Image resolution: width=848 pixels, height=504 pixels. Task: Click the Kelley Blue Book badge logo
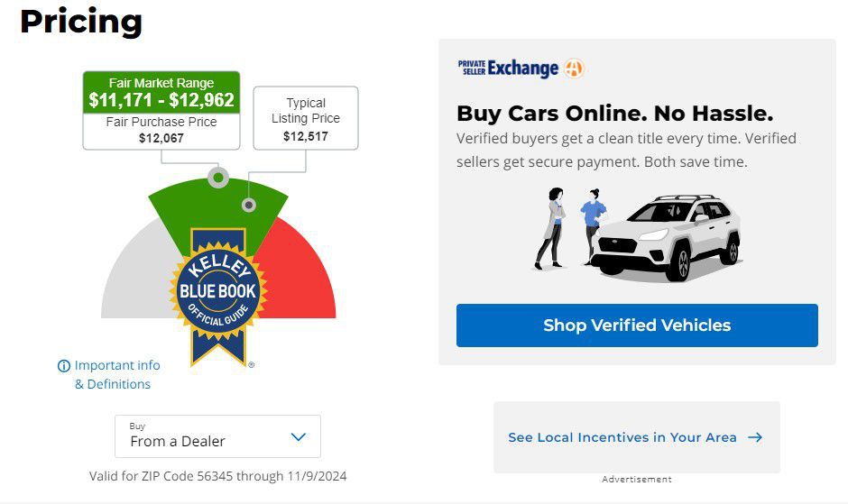tap(218, 297)
